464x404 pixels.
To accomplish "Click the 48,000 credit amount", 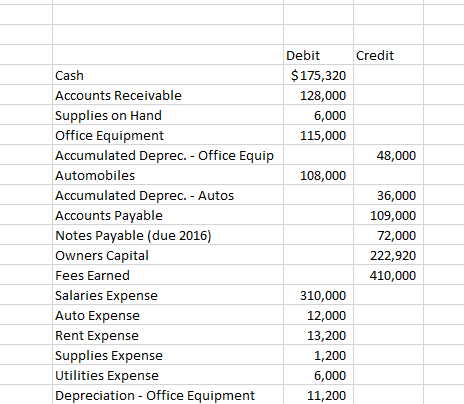I will coord(388,155).
